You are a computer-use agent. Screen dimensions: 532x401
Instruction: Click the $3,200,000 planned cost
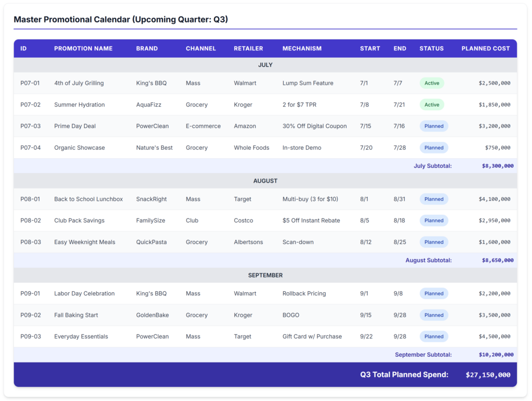coord(495,126)
